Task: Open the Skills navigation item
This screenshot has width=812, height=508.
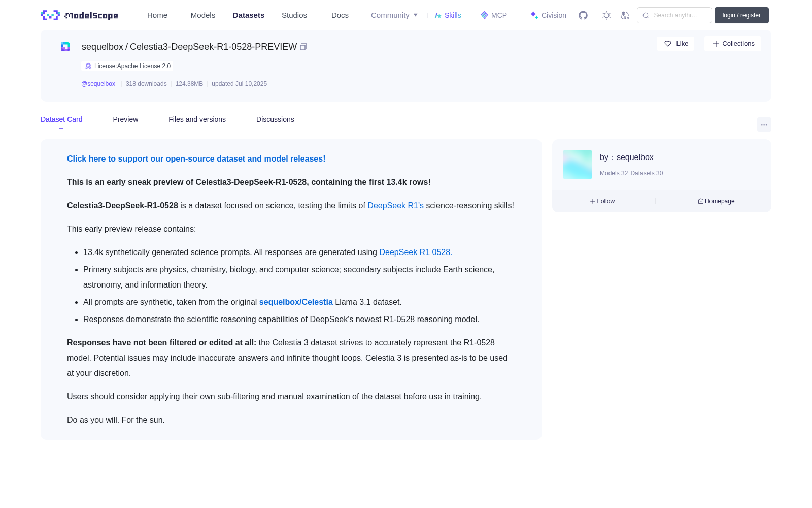Action: [448, 15]
